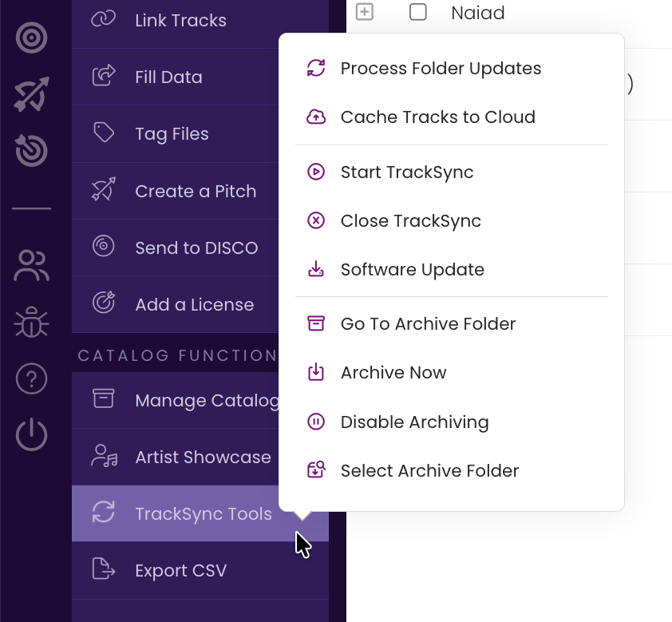The height and width of the screenshot is (622, 672).
Task: Click the Close TrackSync X-circle icon
Action: tap(316, 220)
